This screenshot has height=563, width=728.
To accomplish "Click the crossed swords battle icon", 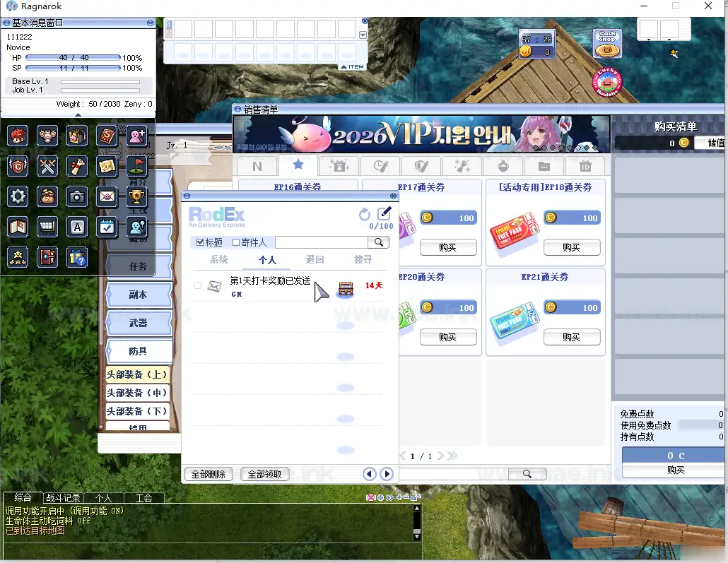I will click(47, 166).
